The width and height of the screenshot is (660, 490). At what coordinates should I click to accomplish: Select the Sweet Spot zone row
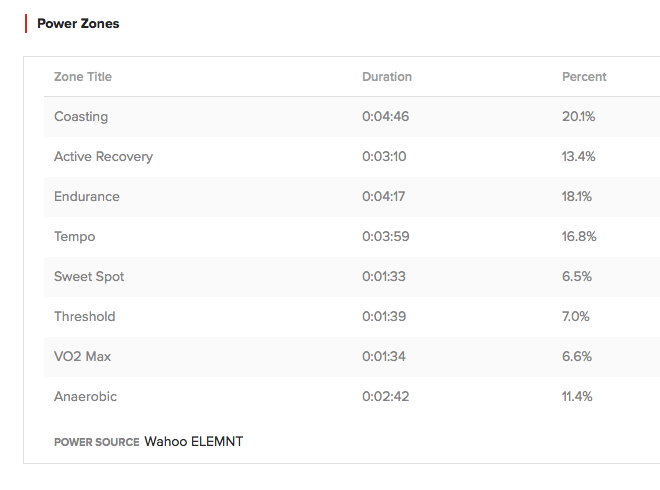[x=89, y=277]
